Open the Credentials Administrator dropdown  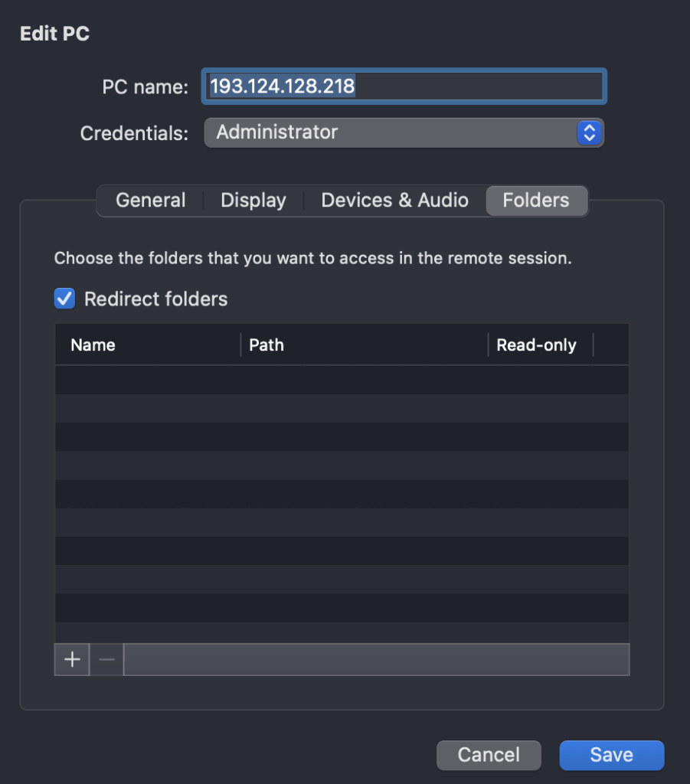pyautogui.click(x=404, y=132)
